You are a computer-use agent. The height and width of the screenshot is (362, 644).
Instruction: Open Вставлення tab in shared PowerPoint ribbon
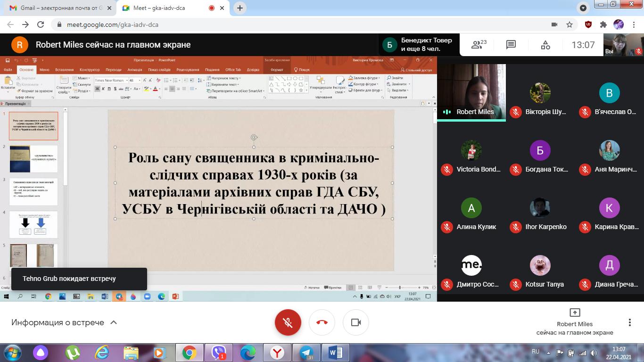pos(65,70)
